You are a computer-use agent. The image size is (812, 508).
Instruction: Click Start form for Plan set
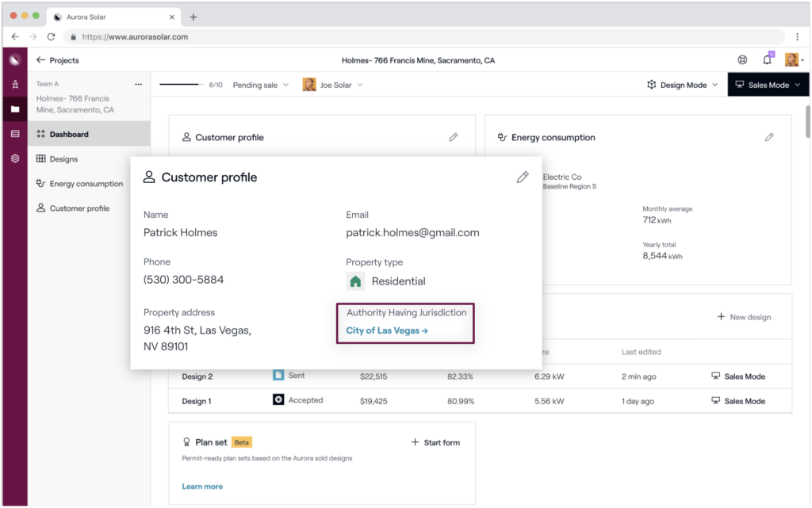[x=435, y=442]
